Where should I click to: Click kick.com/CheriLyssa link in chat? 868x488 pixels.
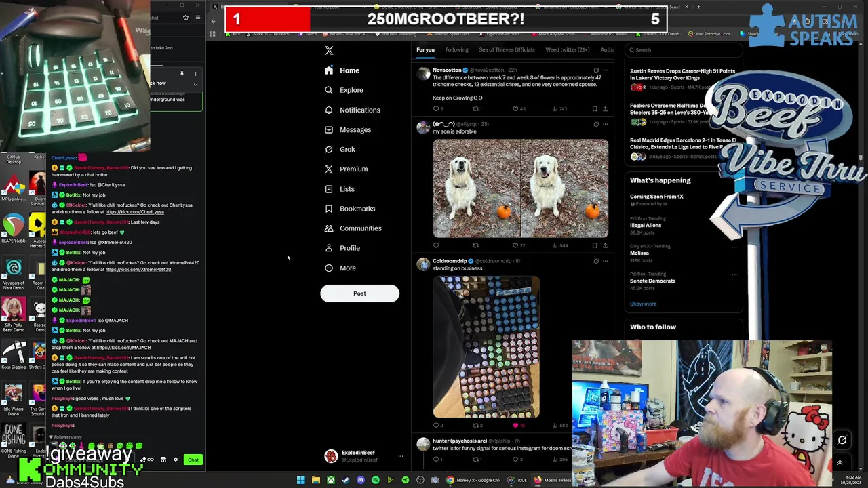point(134,212)
